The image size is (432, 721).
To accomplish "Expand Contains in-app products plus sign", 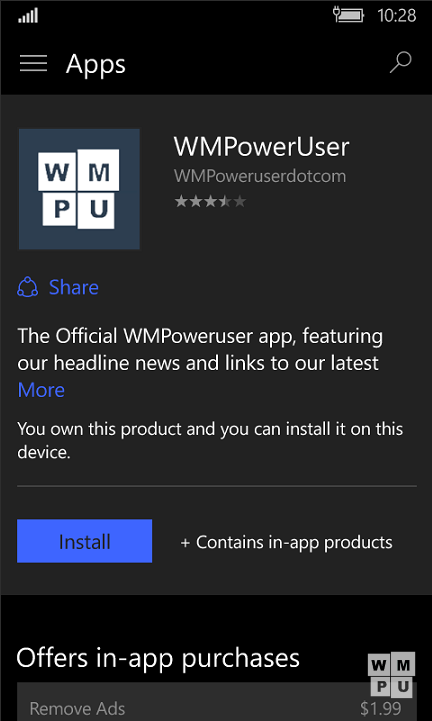I will [185, 543].
